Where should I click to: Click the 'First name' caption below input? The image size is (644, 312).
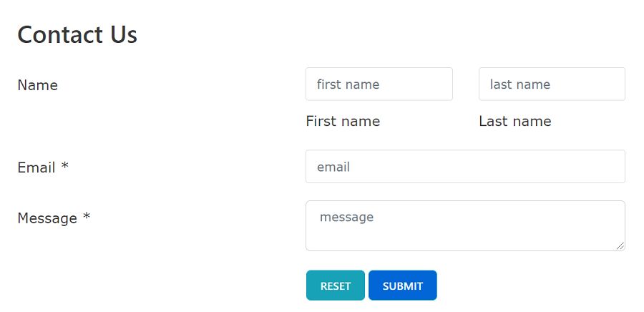coord(343,122)
